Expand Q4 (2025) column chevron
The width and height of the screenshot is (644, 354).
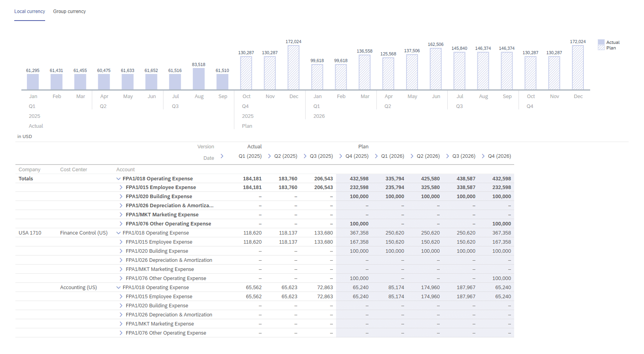341,156
